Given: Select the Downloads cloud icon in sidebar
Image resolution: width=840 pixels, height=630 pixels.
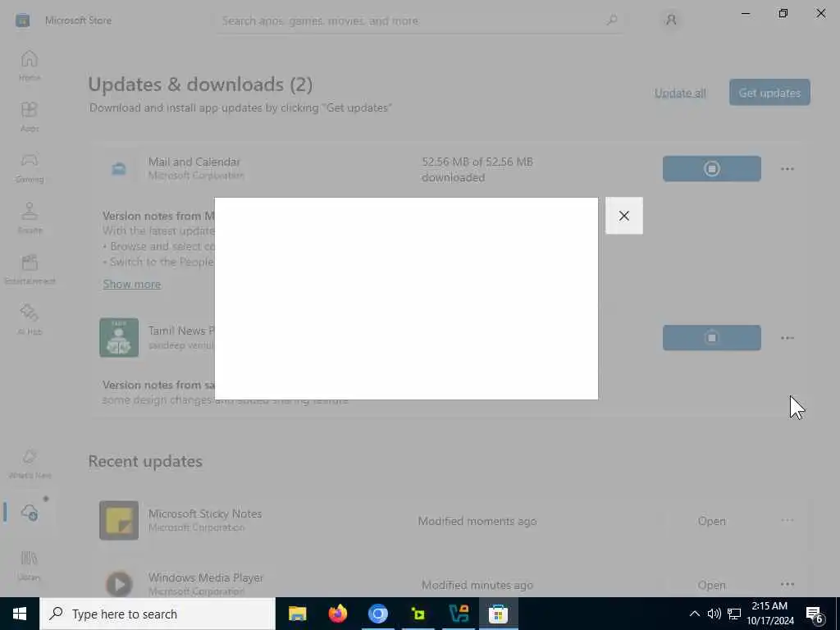Looking at the screenshot, I should click(x=30, y=513).
